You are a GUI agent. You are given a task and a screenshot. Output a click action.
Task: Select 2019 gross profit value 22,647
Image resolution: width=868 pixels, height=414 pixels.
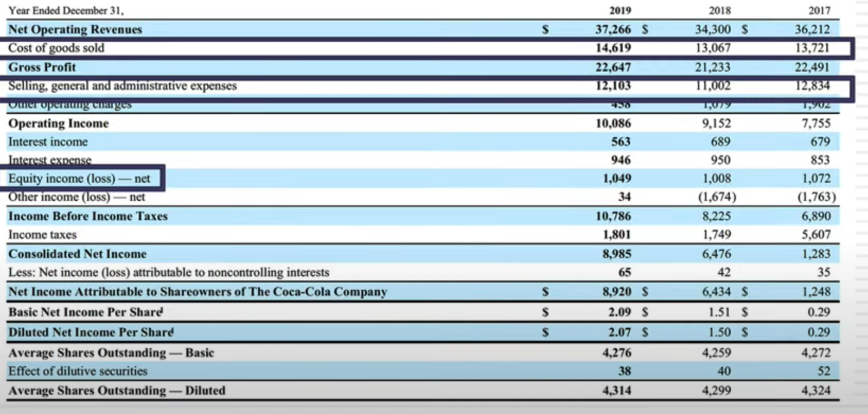[613, 67]
